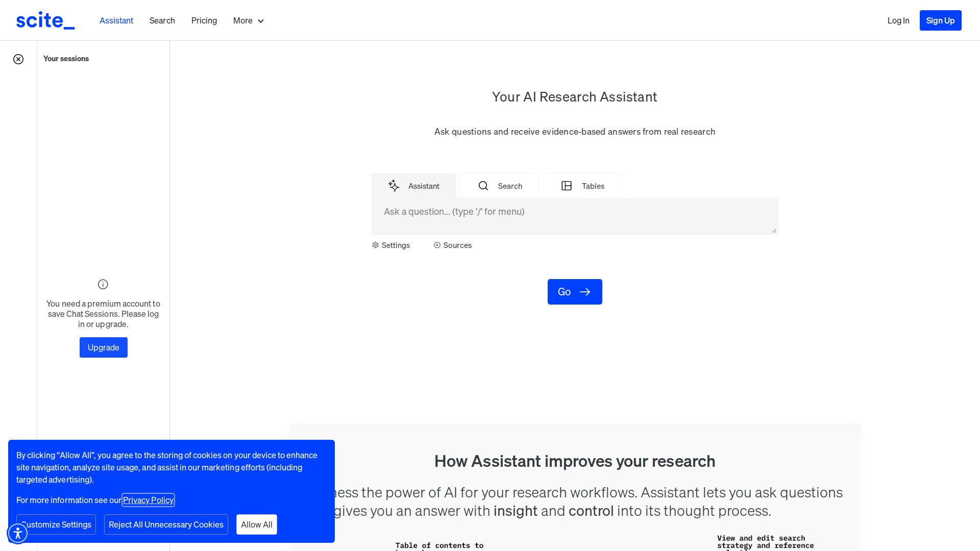Expand the More dropdown menu
Screen dimensions: 980x551
243,20
